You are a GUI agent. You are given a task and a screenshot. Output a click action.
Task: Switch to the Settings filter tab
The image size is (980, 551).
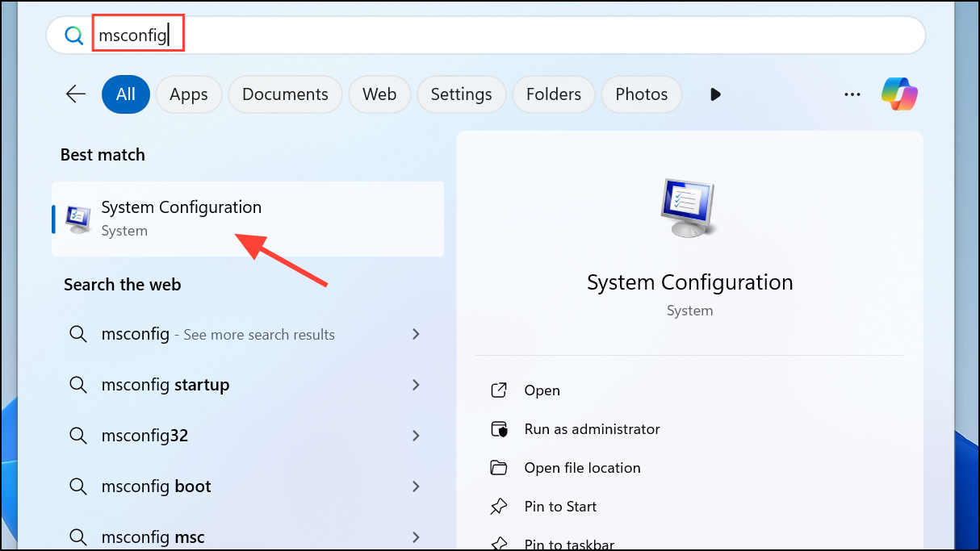[461, 94]
